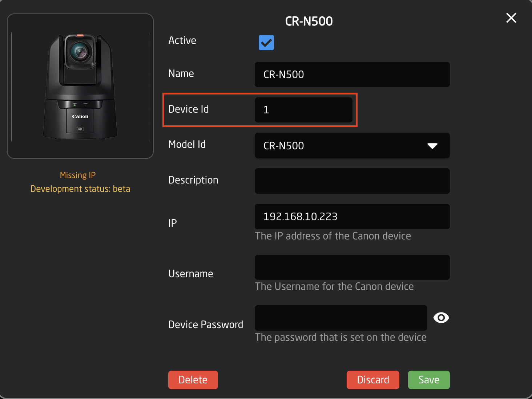
Task: Click "Development status: beta" text
Action: [x=80, y=189]
